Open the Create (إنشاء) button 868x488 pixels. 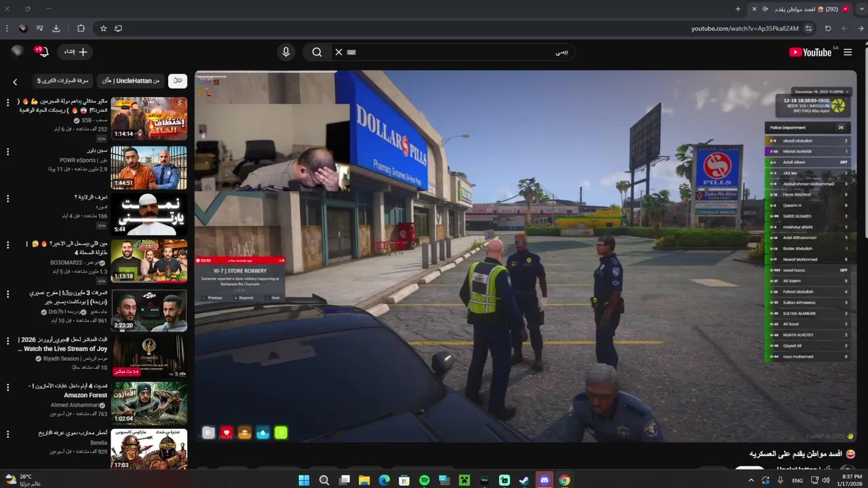[75, 52]
